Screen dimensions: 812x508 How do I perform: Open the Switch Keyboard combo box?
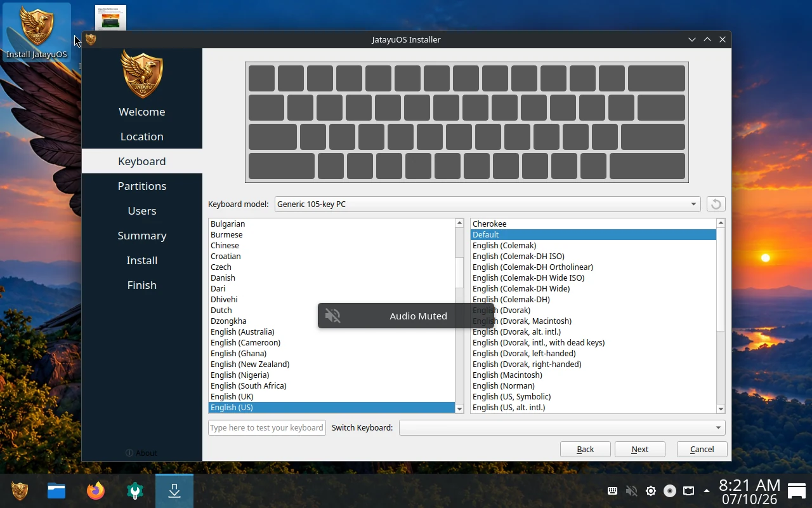coord(562,427)
